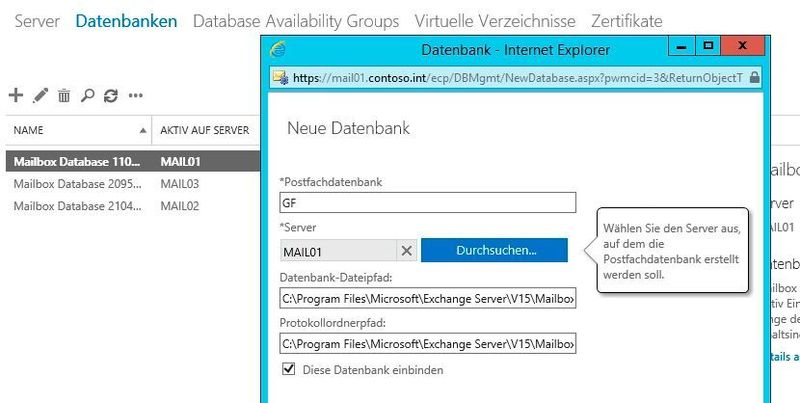Click the trash delete icon

click(64, 95)
